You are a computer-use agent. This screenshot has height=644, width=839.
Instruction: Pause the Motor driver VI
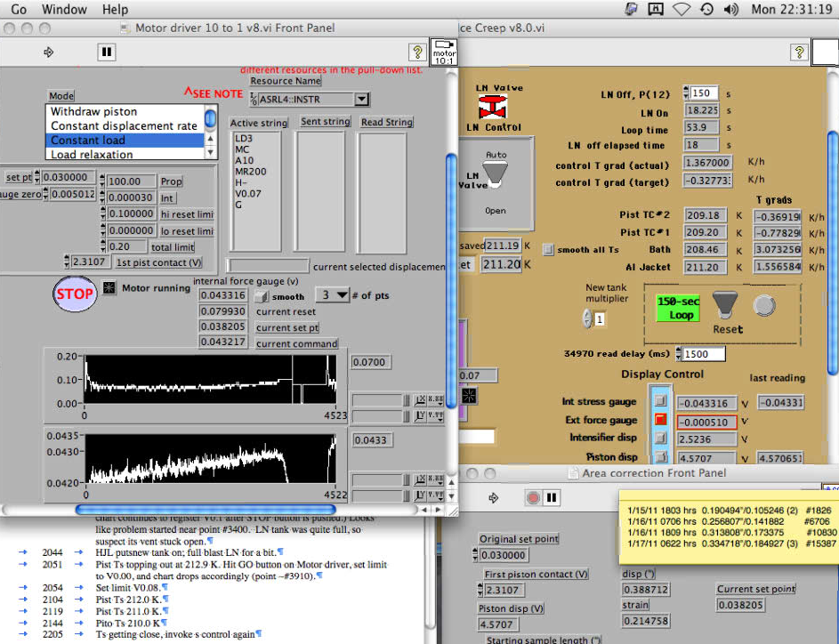tap(106, 52)
